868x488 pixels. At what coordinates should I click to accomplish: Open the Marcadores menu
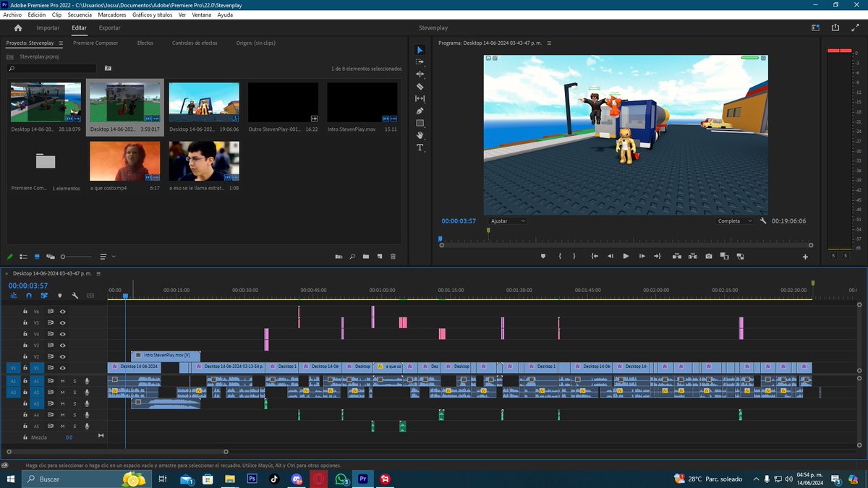pyautogui.click(x=111, y=14)
